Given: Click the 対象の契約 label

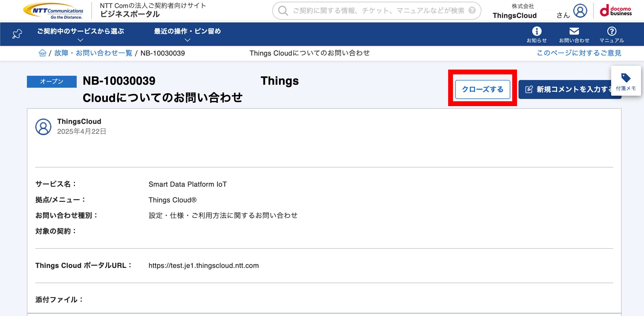Looking at the screenshot, I should (x=56, y=231).
